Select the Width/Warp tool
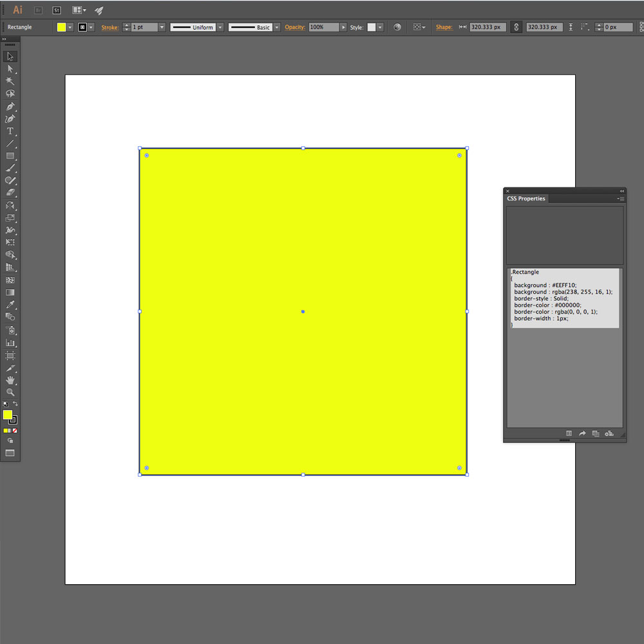Screen dimensions: 644x644 coord(10,230)
